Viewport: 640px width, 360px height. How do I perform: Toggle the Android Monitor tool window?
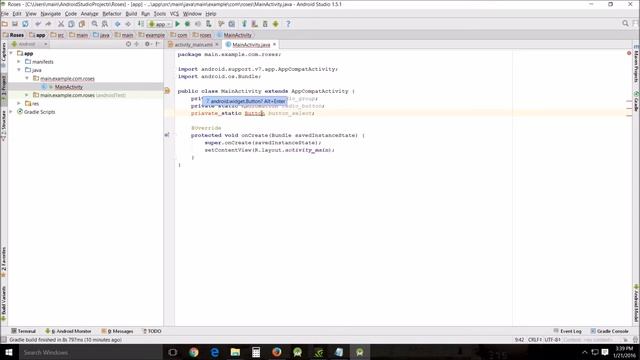click(x=68, y=331)
